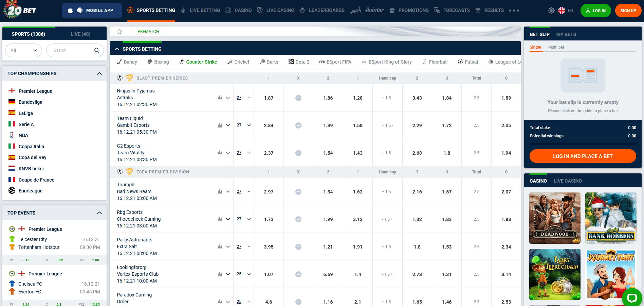This screenshot has height=306, width=644.
Task: Open Bank Robbers casino game thumbnail
Action: tap(611, 218)
